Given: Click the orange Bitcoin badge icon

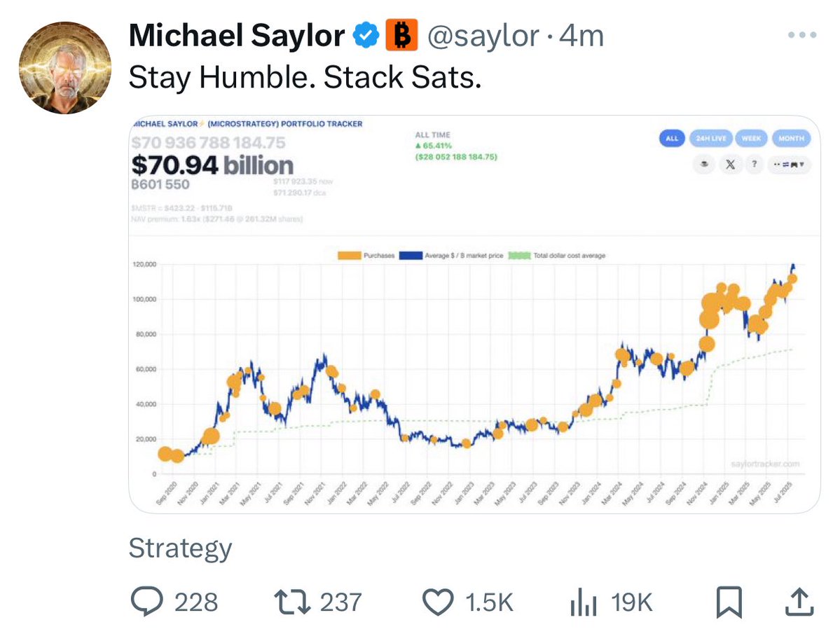Looking at the screenshot, I should coord(401,35).
